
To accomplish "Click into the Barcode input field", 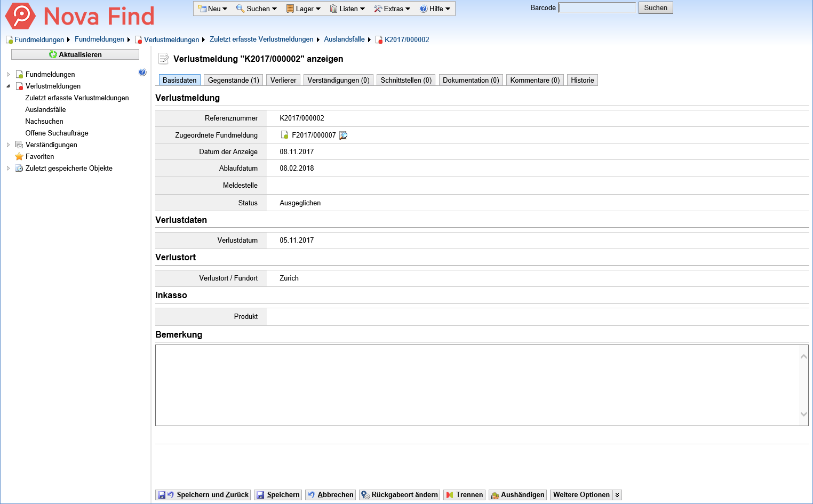I will click(597, 8).
